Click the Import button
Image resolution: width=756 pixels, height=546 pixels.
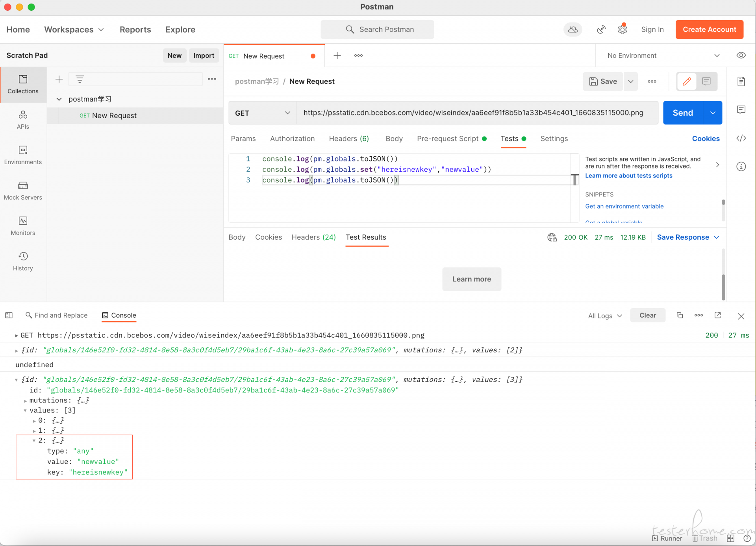coord(204,56)
